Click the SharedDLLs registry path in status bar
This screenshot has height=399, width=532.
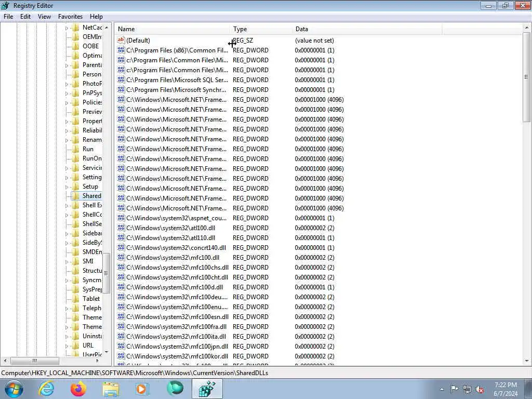135,373
